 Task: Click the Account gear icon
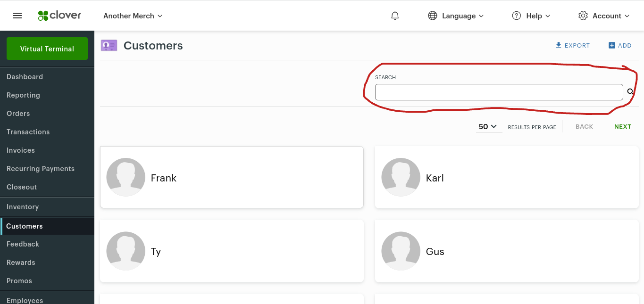[x=583, y=16]
